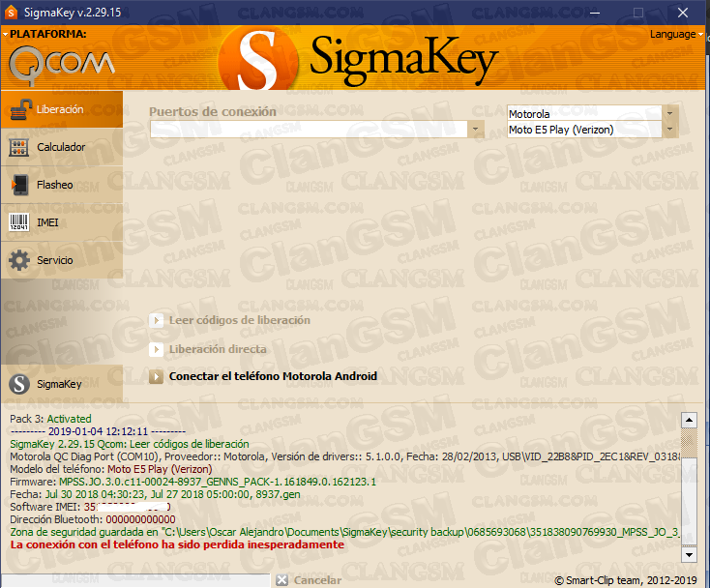
Task: Click log line starting 'SigmaKey 2.29.15 Qcom'
Action: coord(130,444)
